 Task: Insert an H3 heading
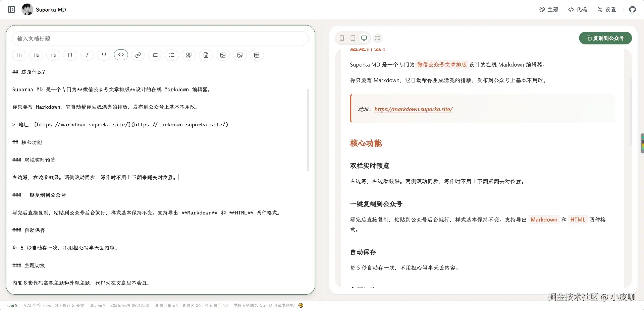53,55
